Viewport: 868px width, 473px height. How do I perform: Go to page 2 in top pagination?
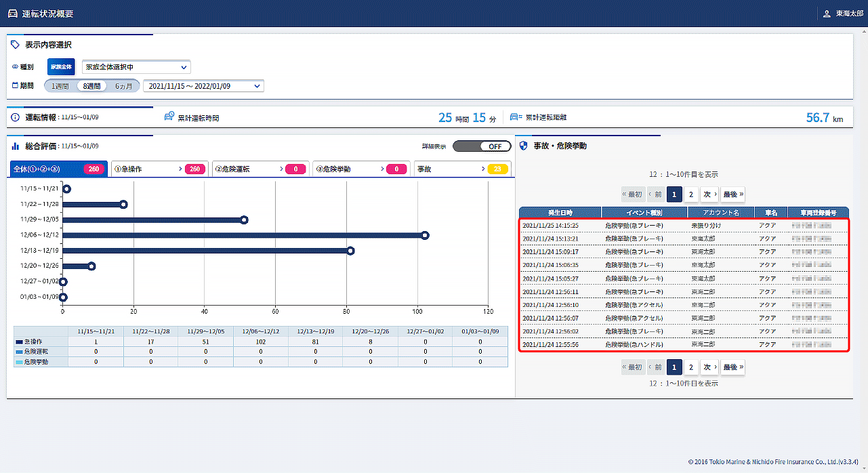[x=690, y=194]
